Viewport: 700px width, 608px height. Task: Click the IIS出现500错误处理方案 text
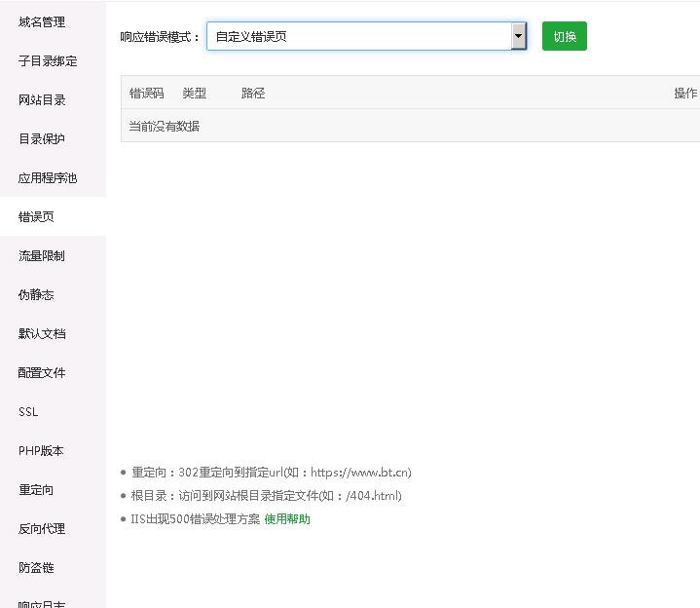tap(195, 519)
